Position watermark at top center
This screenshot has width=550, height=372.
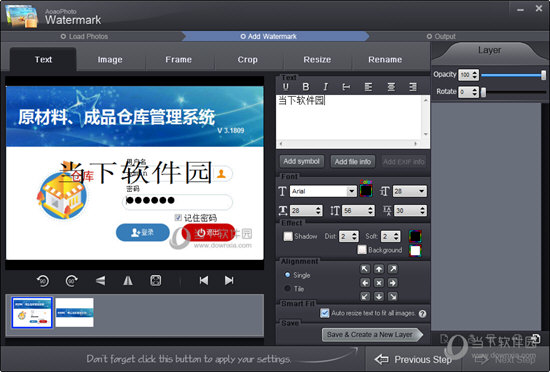[x=379, y=269]
